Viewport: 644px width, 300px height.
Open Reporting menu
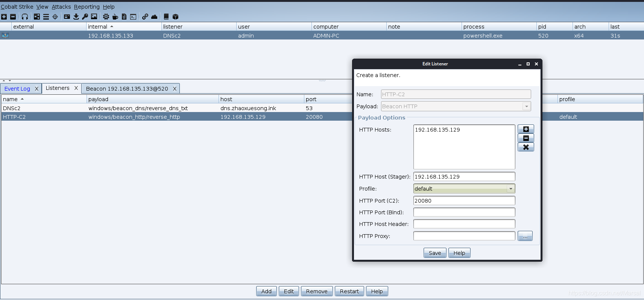tap(87, 7)
